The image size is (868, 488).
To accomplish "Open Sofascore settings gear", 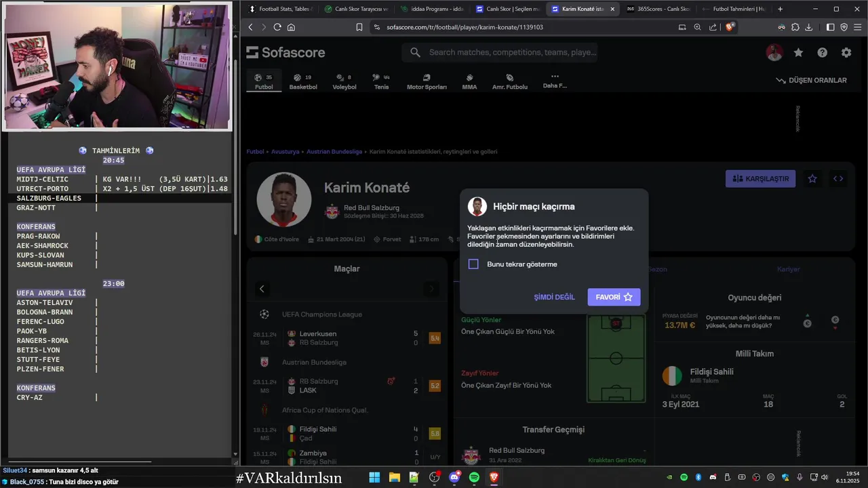I will point(846,52).
